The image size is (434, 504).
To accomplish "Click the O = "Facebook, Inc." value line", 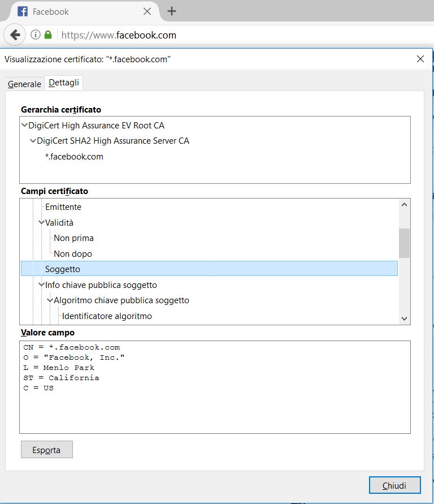I will coord(74,357).
